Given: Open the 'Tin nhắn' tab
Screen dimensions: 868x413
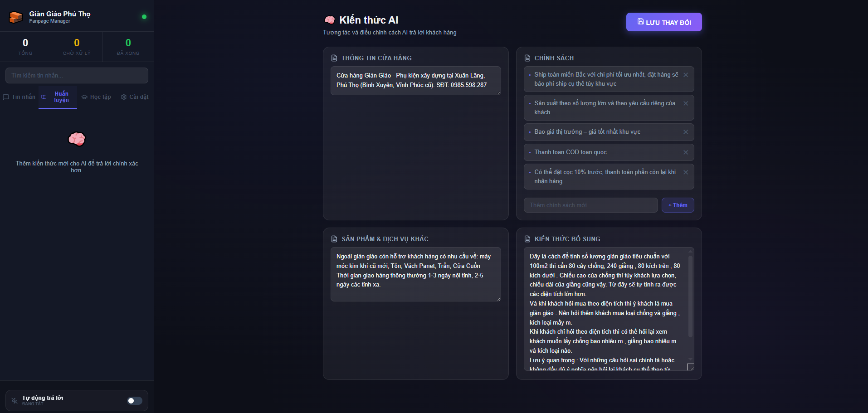Looking at the screenshot, I should pos(20,97).
